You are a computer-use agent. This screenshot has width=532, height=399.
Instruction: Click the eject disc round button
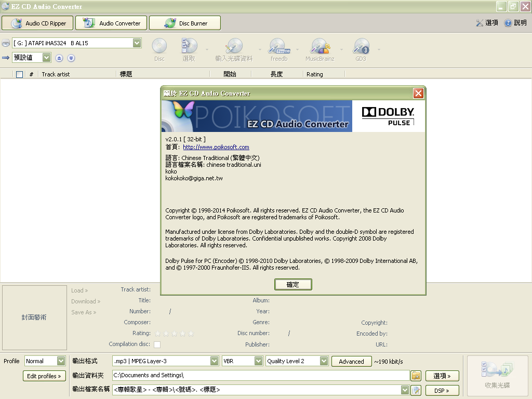(59, 58)
